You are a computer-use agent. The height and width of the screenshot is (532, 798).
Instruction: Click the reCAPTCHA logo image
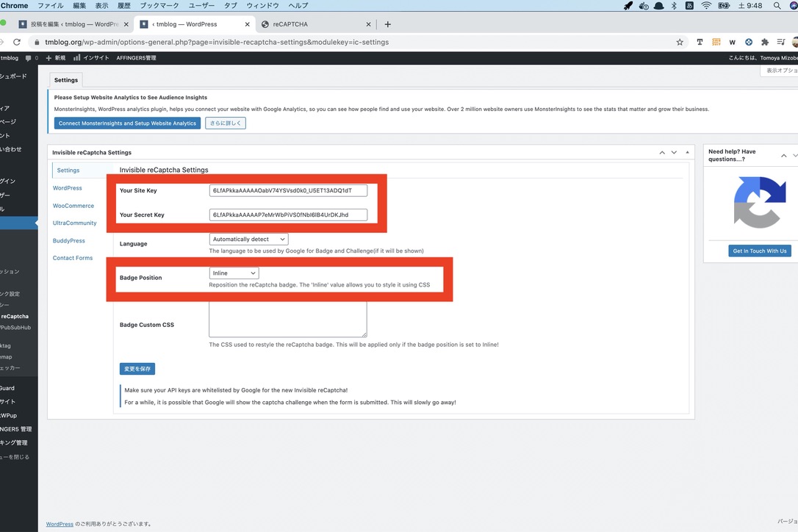tap(760, 203)
